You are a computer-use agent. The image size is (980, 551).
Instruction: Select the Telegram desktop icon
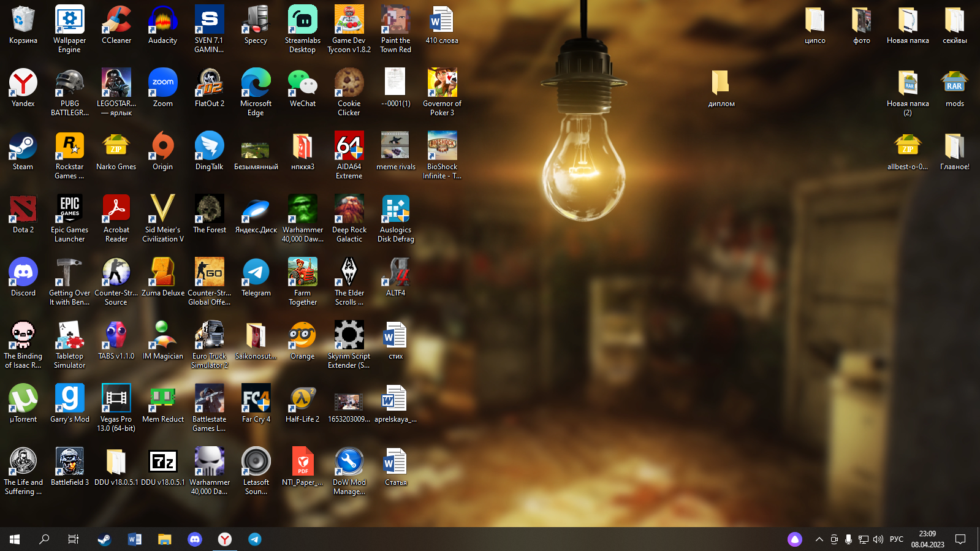point(256,277)
